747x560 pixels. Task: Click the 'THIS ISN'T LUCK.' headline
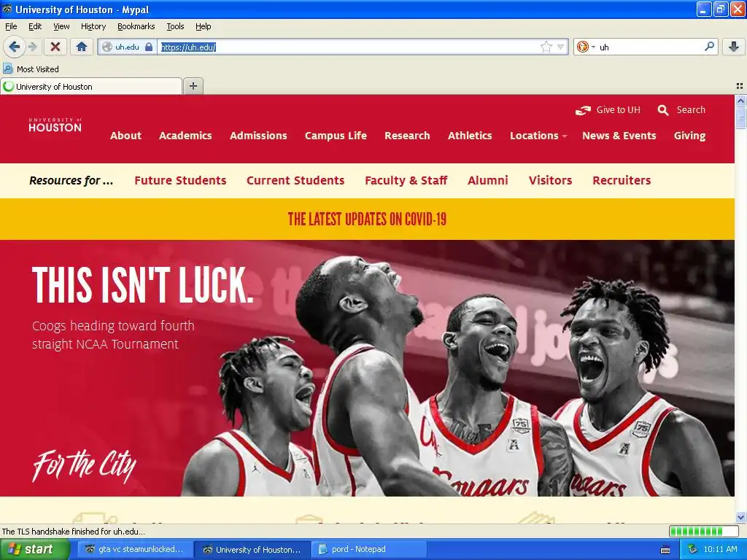[142, 285]
